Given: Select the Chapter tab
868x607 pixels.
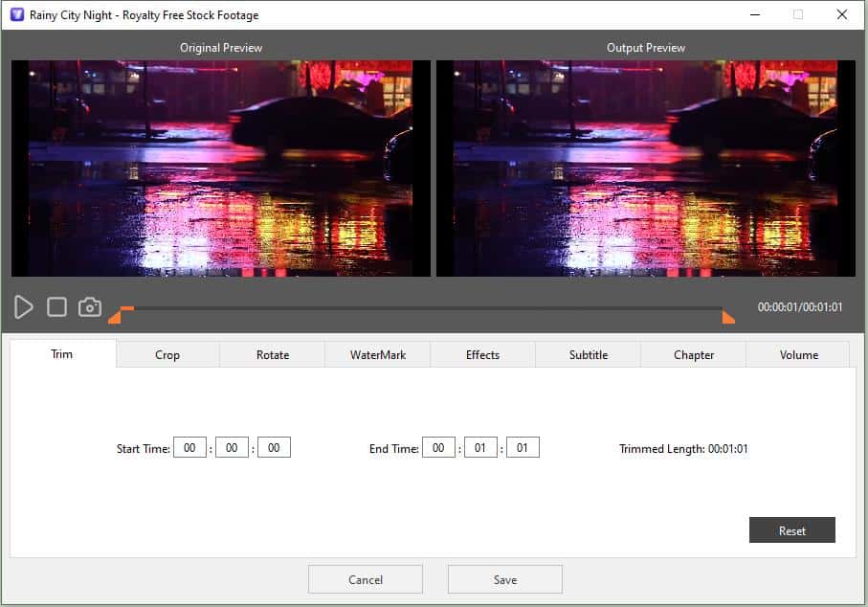Looking at the screenshot, I should pyautogui.click(x=692, y=354).
